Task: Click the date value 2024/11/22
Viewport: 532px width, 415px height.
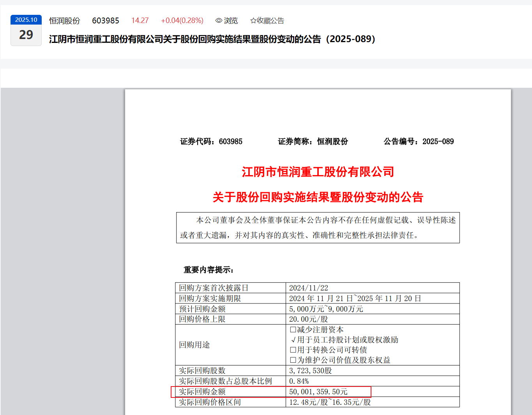Action: [x=309, y=288]
